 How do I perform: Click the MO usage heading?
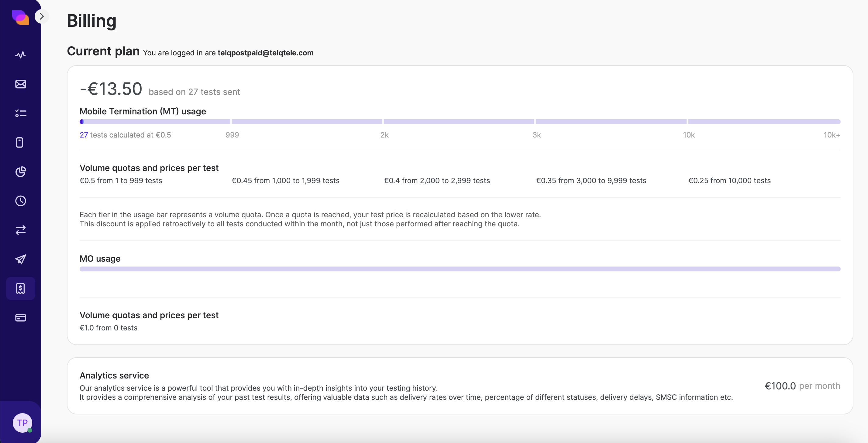100,259
